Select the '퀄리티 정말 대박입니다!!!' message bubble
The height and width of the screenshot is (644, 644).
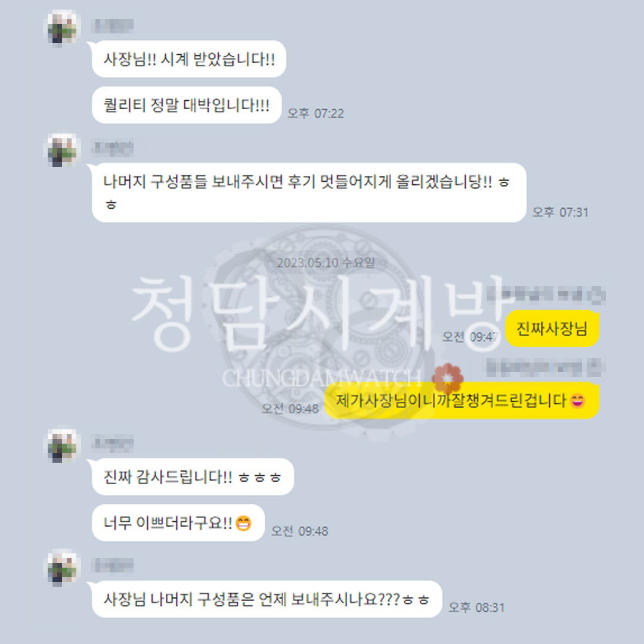tap(187, 105)
